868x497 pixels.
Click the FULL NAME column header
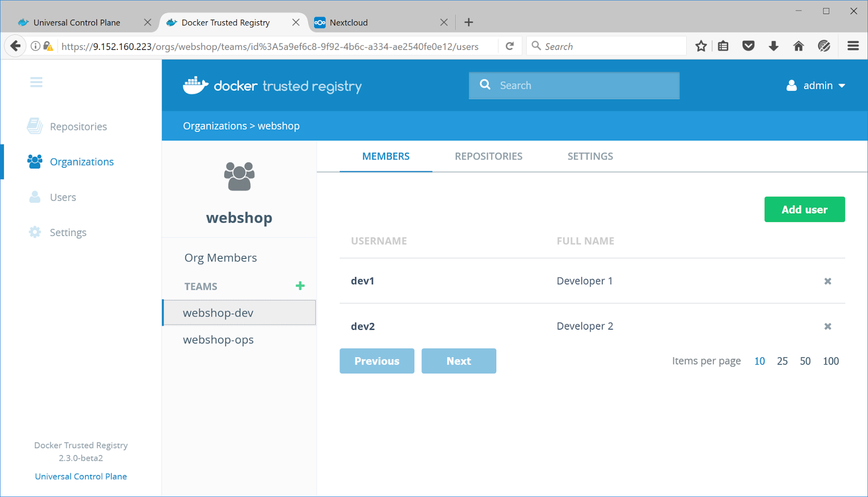(x=585, y=241)
